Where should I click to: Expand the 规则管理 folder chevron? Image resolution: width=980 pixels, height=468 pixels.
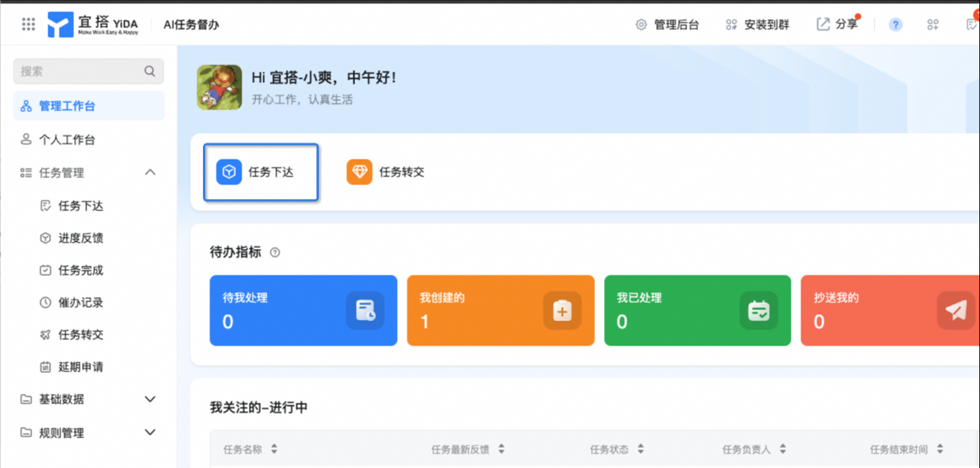tap(150, 433)
